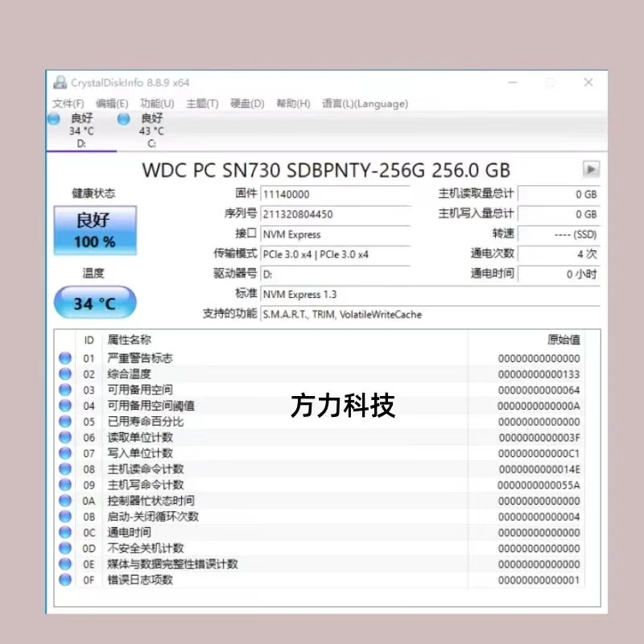Select the 控制器忙状态时间 attribute name
The height and width of the screenshot is (644, 644).
click(151, 501)
